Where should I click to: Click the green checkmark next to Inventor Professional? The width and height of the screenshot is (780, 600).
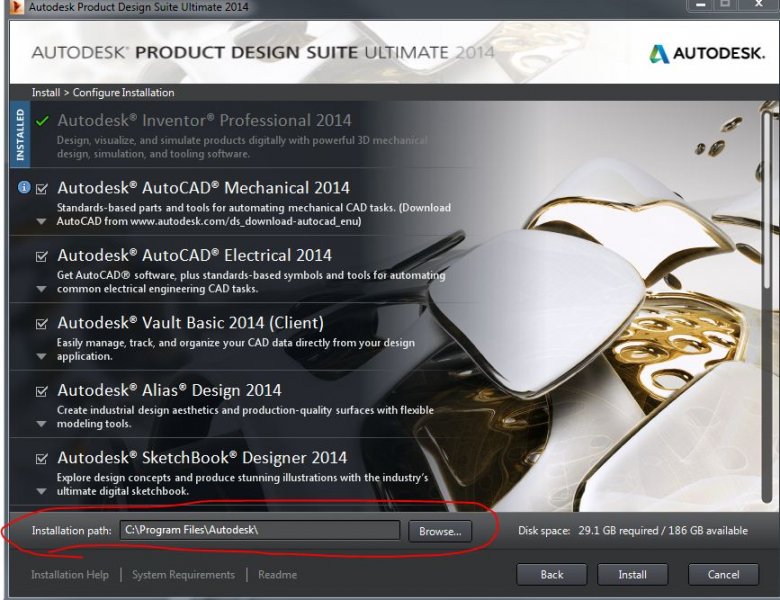[42, 120]
